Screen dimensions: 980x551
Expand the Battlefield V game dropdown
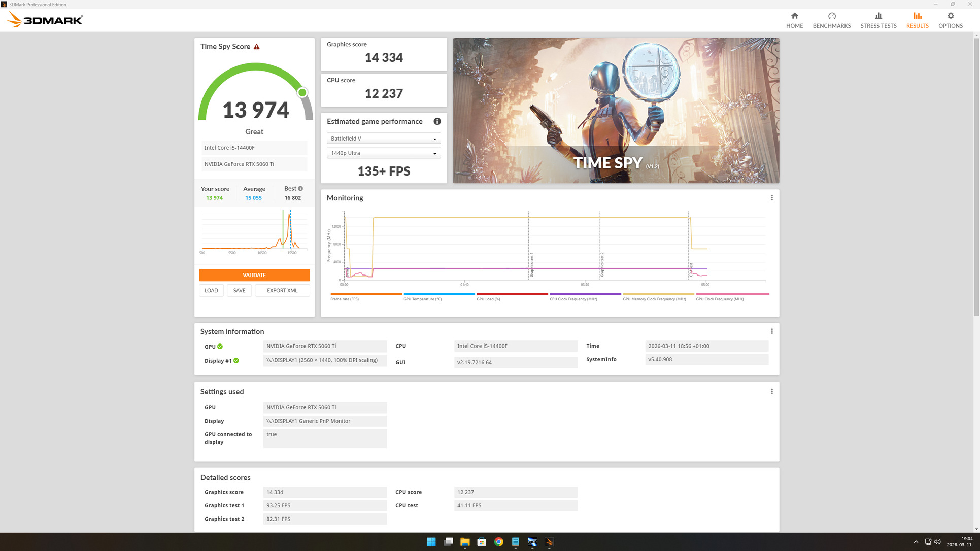[384, 139]
